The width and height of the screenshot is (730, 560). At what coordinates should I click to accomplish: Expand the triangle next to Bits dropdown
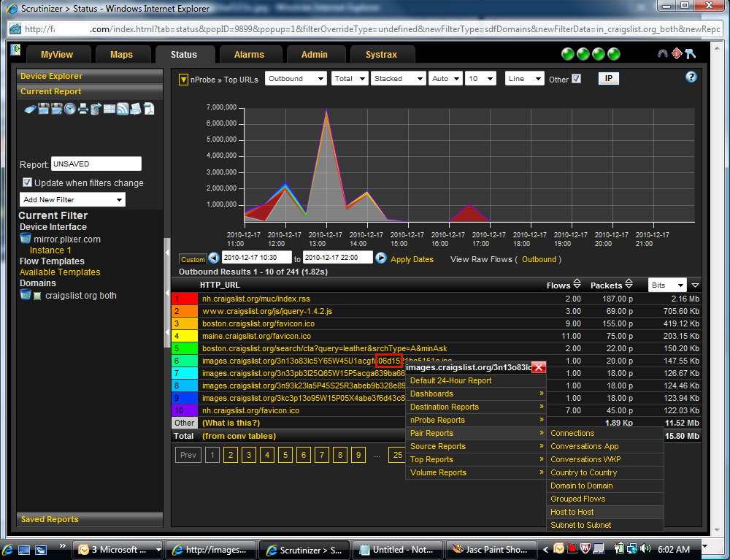(695, 285)
